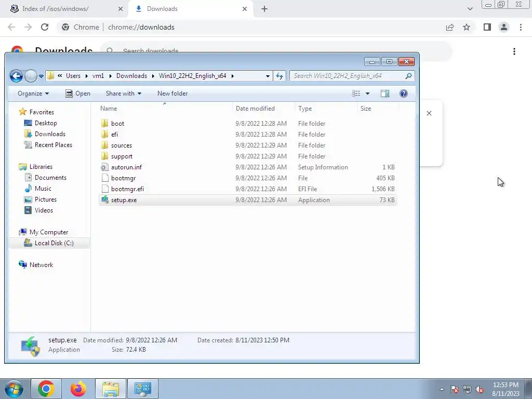Select the efi folder icon
The height and width of the screenshot is (399, 532).
pyautogui.click(x=105, y=135)
